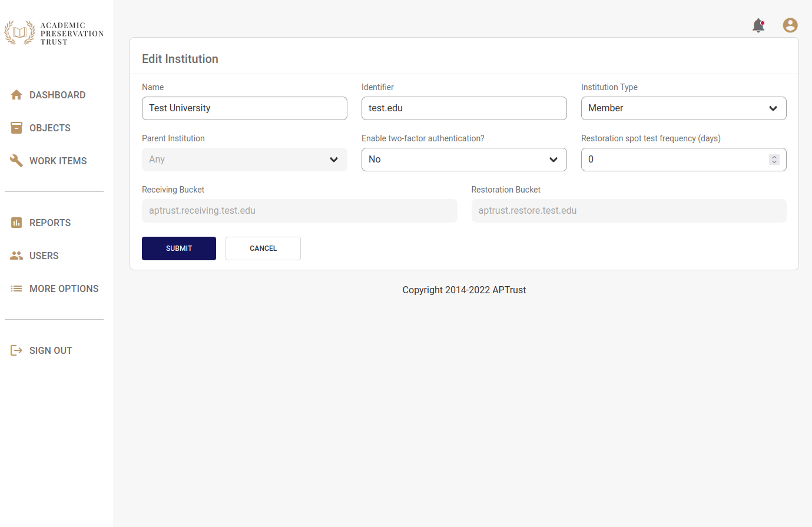Viewport: 812px width, 527px height.
Task: Click the Receiving Bucket label
Action: point(173,190)
